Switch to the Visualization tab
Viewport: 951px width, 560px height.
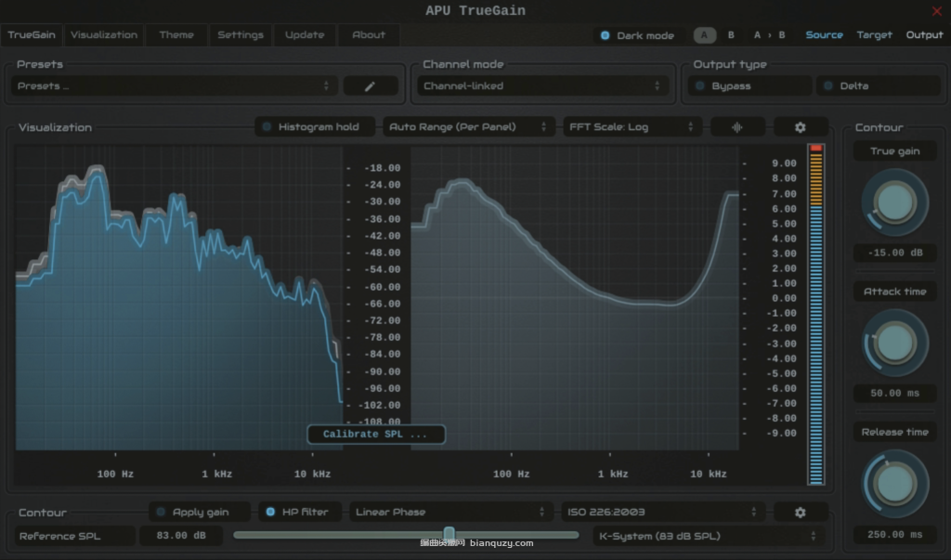coord(103,34)
